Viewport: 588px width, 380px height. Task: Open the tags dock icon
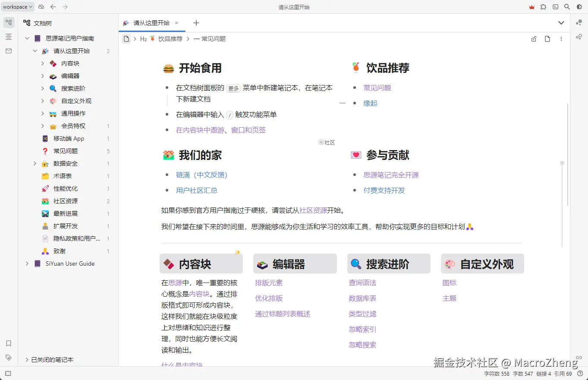9,358
